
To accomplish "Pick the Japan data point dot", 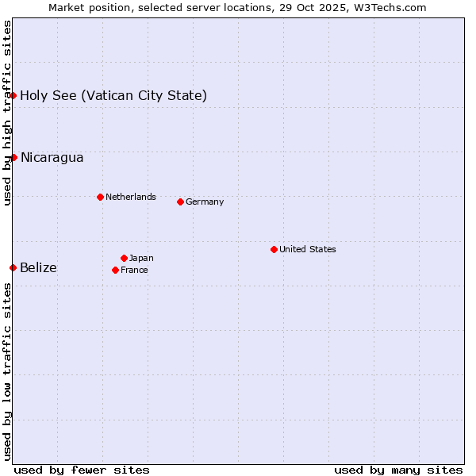I will tap(124, 258).
